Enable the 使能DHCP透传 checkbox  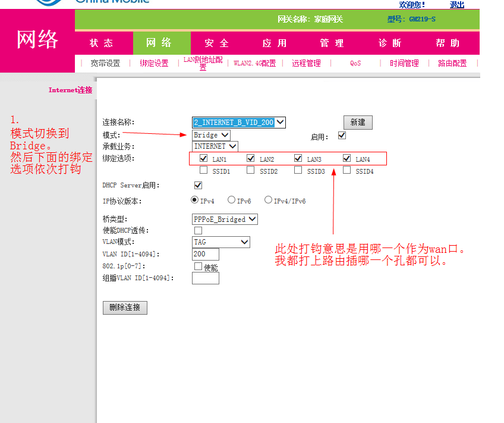pos(199,231)
